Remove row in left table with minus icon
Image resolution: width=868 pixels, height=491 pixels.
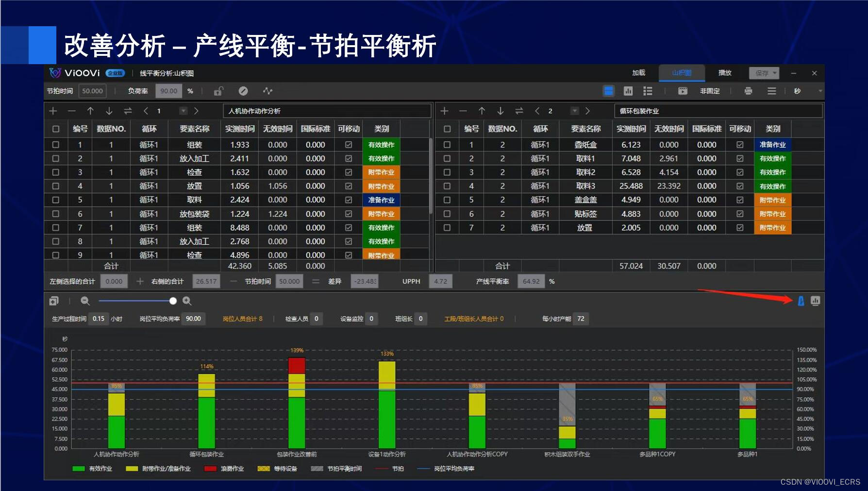[72, 111]
